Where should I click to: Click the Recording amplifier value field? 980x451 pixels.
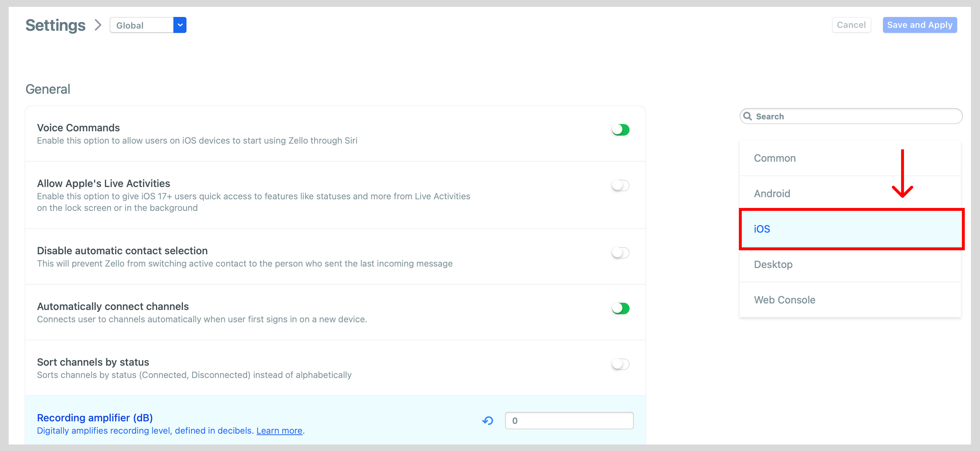569,421
